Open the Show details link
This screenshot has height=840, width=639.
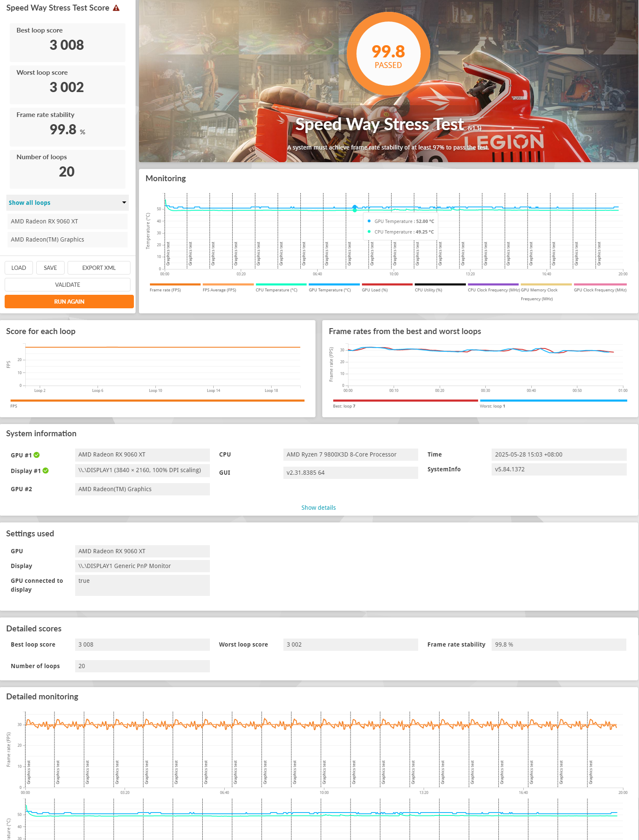point(318,508)
